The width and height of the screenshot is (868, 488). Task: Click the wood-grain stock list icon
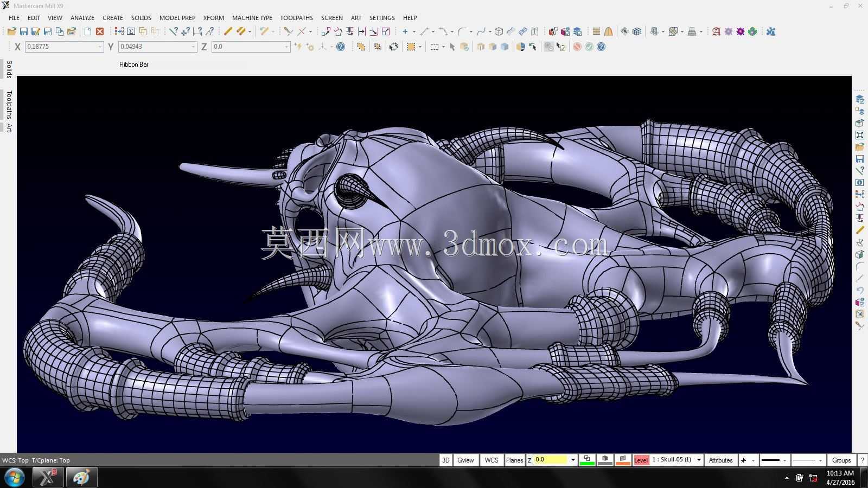click(x=596, y=31)
